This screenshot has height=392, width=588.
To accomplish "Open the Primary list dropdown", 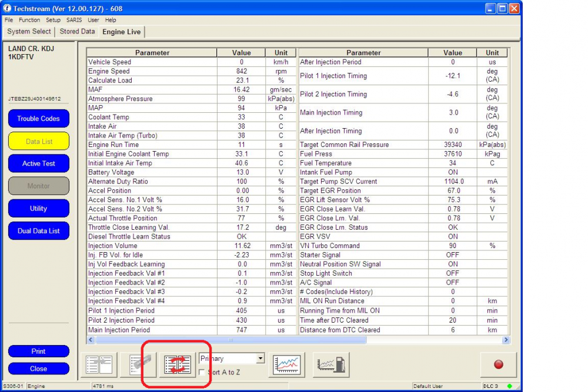I will click(x=260, y=359).
